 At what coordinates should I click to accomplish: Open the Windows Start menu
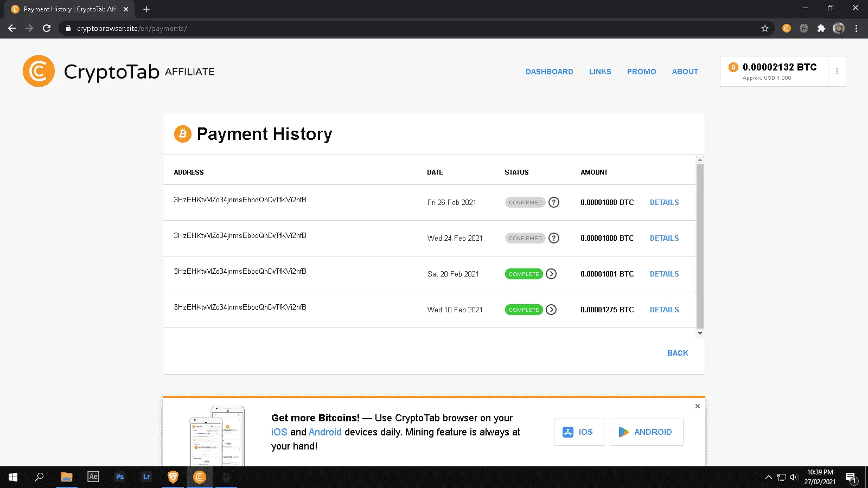(13, 477)
